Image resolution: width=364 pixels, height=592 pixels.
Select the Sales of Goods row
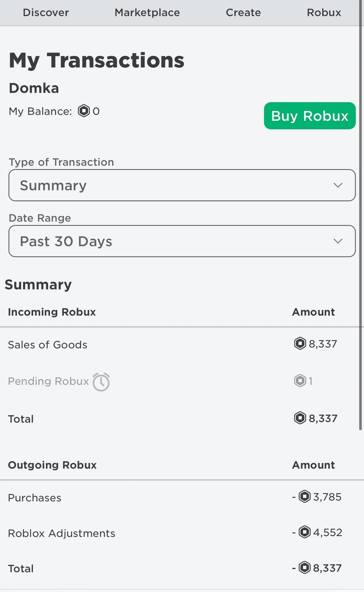point(48,345)
